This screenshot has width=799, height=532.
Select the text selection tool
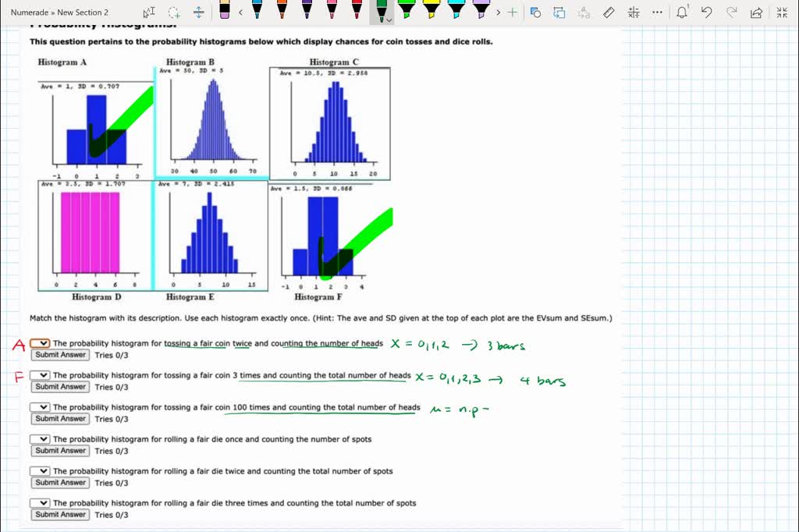148,11
